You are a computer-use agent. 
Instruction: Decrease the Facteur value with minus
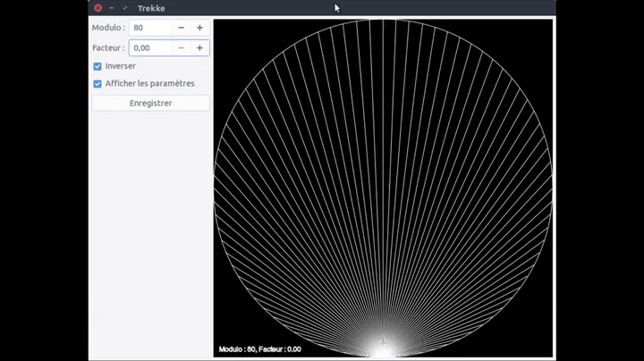coord(181,48)
